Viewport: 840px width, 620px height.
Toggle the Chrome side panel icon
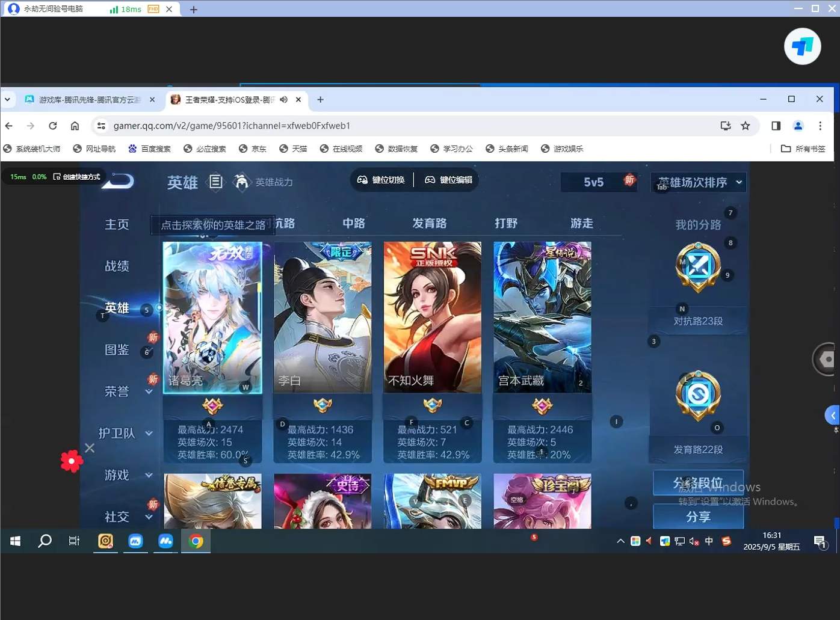tap(776, 126)
